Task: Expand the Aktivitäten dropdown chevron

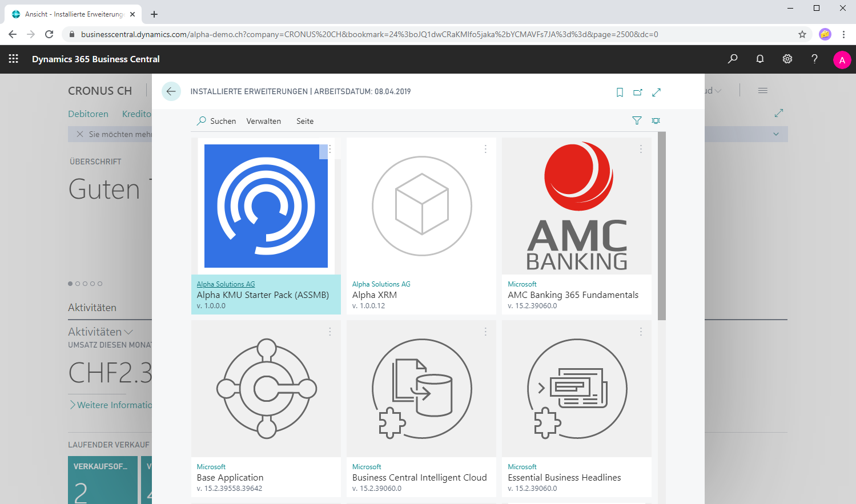Action: 128,332
